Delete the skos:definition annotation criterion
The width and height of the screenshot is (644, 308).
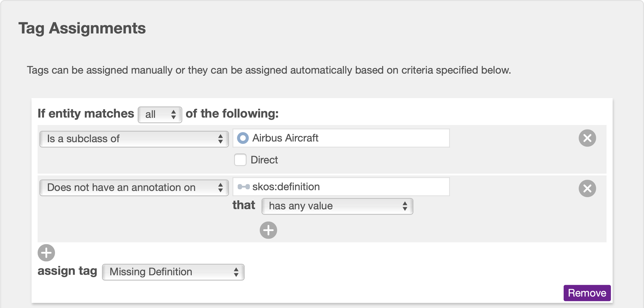(587, 189)
